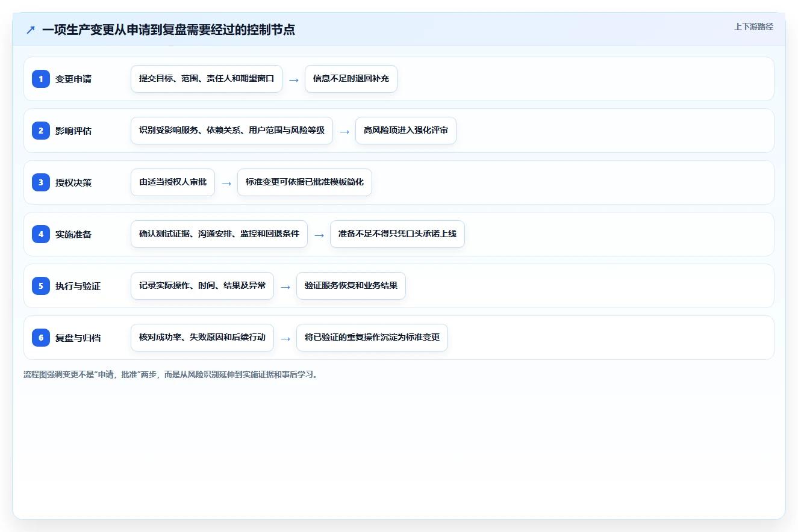The height and width of the screenshot is (532, 798).
Task: Click the box 高风险项进入强化评审
Action: click(406, 131)
